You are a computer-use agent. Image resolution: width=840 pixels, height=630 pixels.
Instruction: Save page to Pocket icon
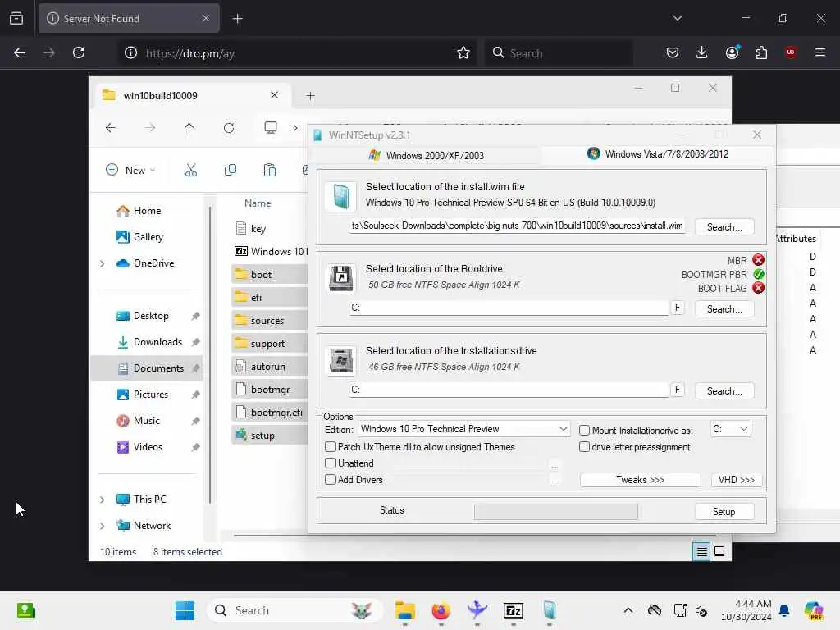tap(673, 52)
